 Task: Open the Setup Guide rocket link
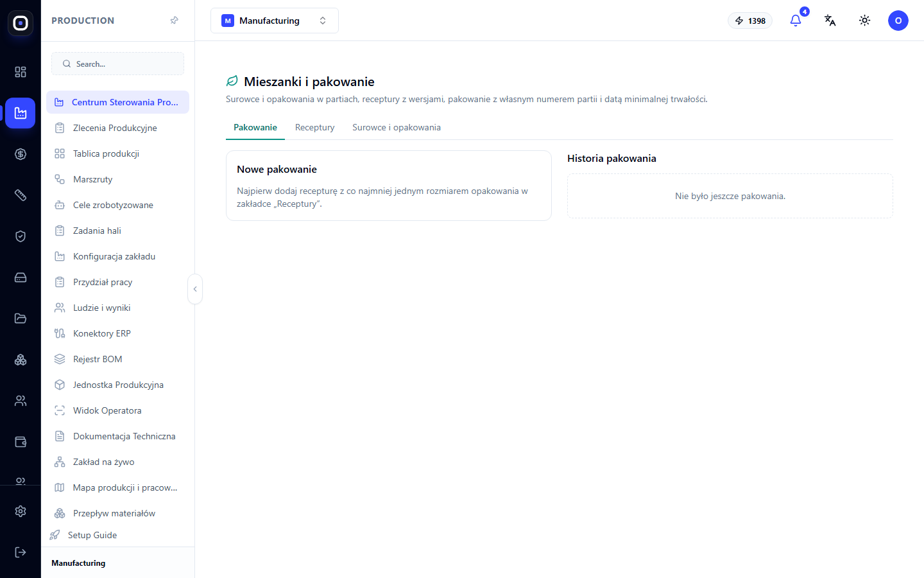click(118, 535)
